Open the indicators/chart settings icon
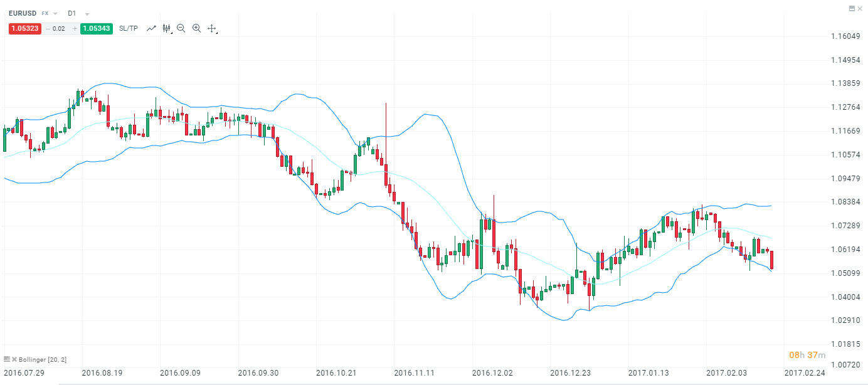This screenshot has height=385, width=868. [166, 28]
